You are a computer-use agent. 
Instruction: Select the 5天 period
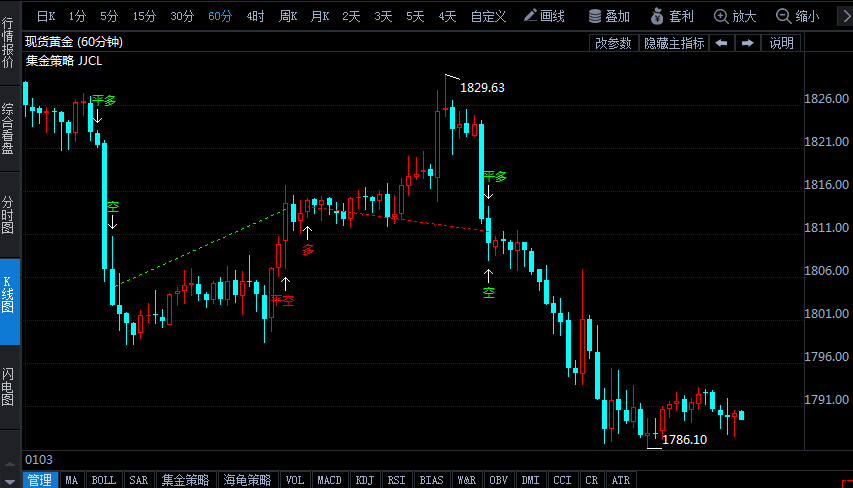coord(415,16)
